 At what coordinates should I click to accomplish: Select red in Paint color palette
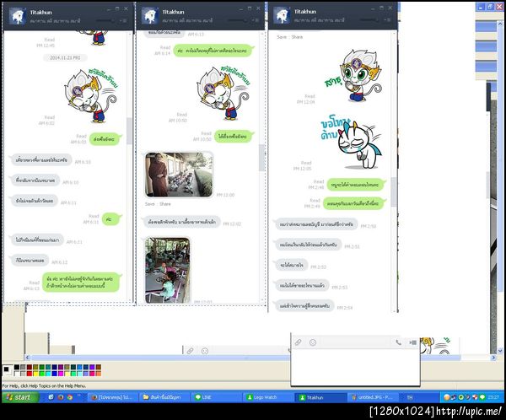point(30,374)
